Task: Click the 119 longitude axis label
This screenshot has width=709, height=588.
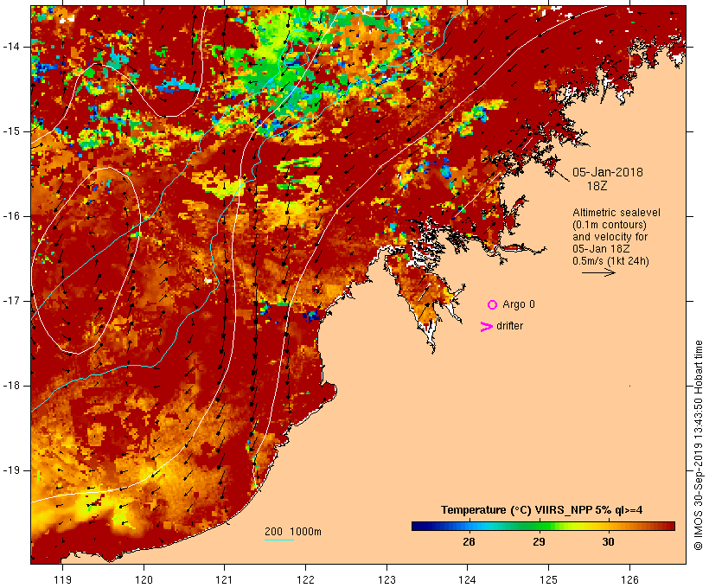Action: [x=62, y=579]
